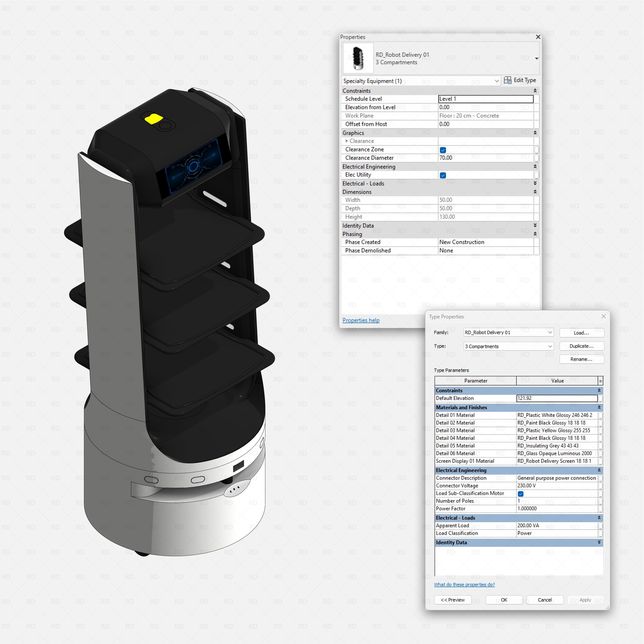Click the << Preview button
The width and height of the screenshot is (644, 644).
click(x=453, y=600)
